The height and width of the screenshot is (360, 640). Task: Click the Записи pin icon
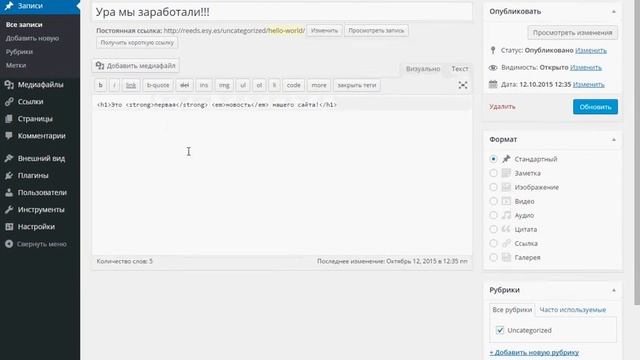tap(9, 6)
